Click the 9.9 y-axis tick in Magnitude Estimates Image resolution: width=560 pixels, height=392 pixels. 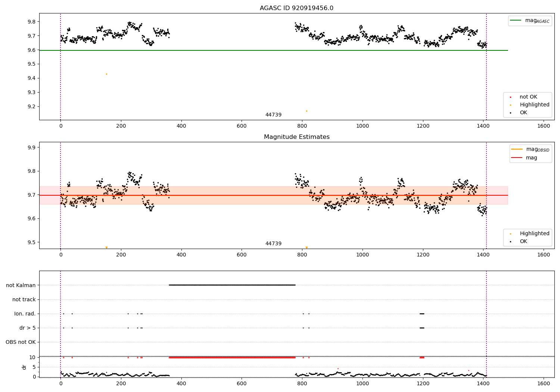pyautogui.click(x=32, y=147)
